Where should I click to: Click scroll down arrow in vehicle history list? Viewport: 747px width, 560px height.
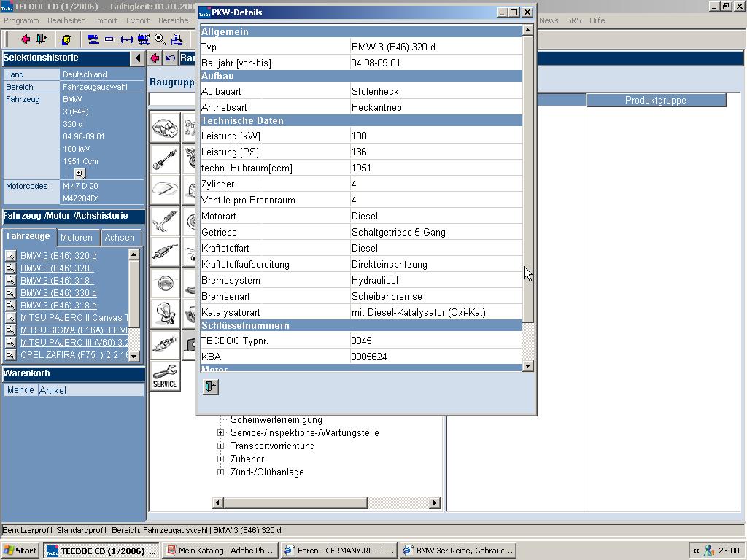(x=134, y=356)
